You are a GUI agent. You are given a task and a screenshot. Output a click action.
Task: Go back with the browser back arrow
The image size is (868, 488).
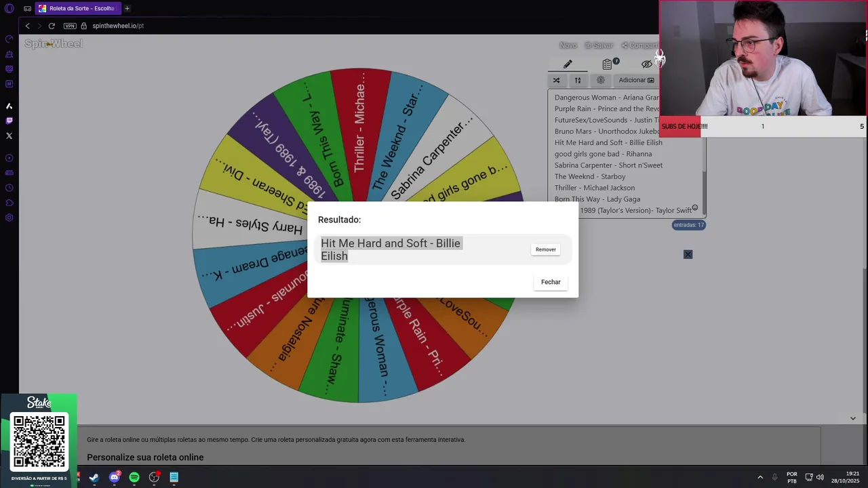27,26
